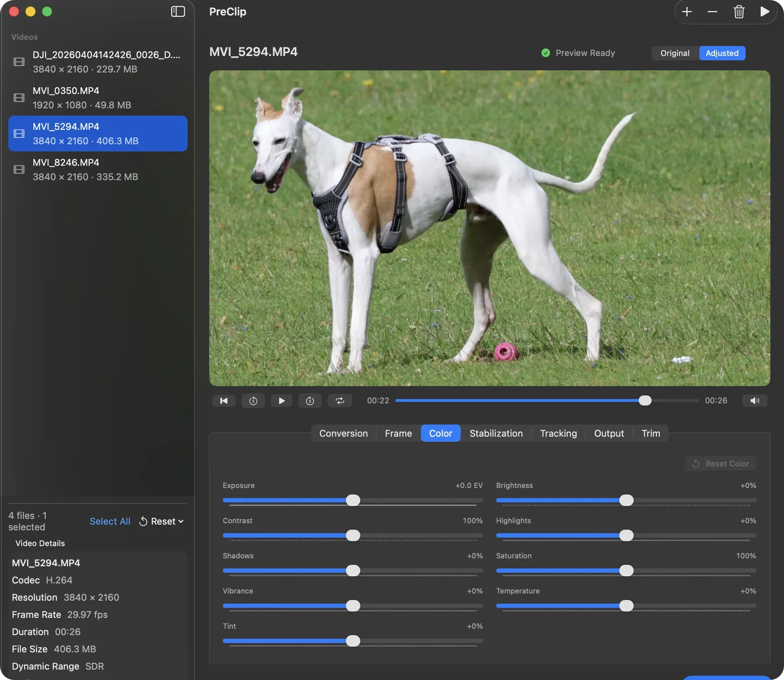
Task: Open the Tracking tab
Action: click(x=558, y=433)
